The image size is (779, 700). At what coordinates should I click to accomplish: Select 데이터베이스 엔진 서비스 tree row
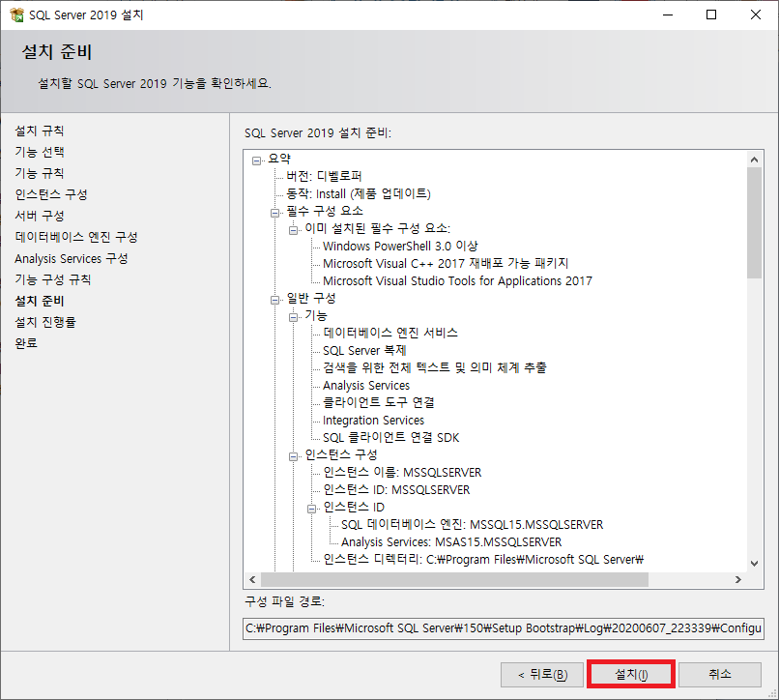point(390,333)
